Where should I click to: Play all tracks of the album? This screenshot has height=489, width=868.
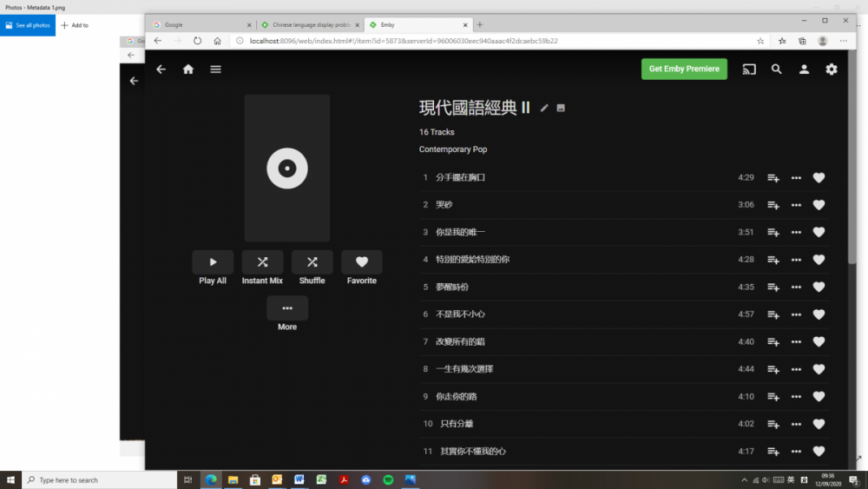(213, 262)
